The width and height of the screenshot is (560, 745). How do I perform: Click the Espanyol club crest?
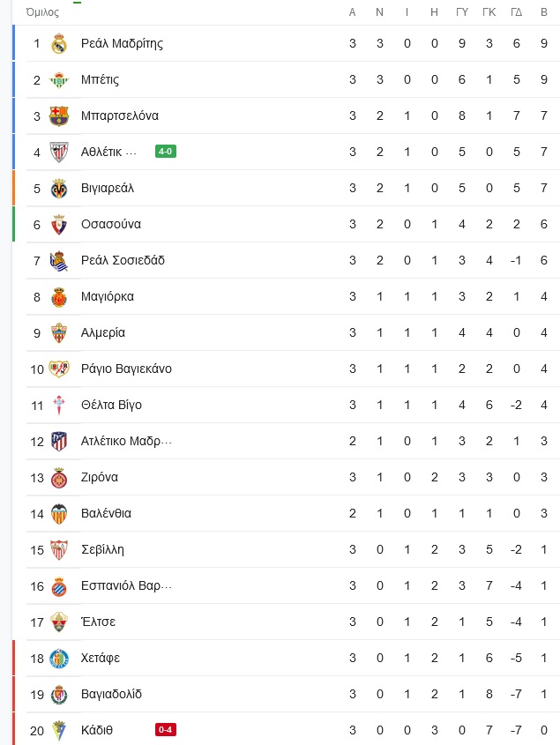[59, 585]
